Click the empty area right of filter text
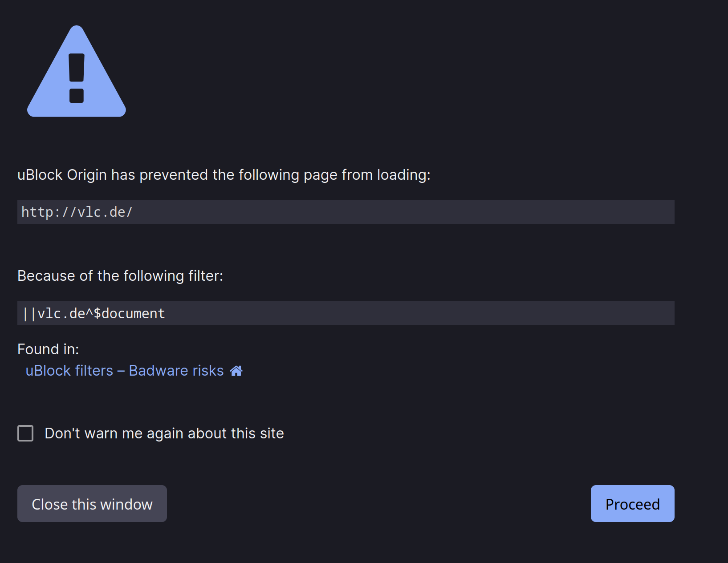The width and height of the screenshot is (728, 563). click(x=419, y=313)
